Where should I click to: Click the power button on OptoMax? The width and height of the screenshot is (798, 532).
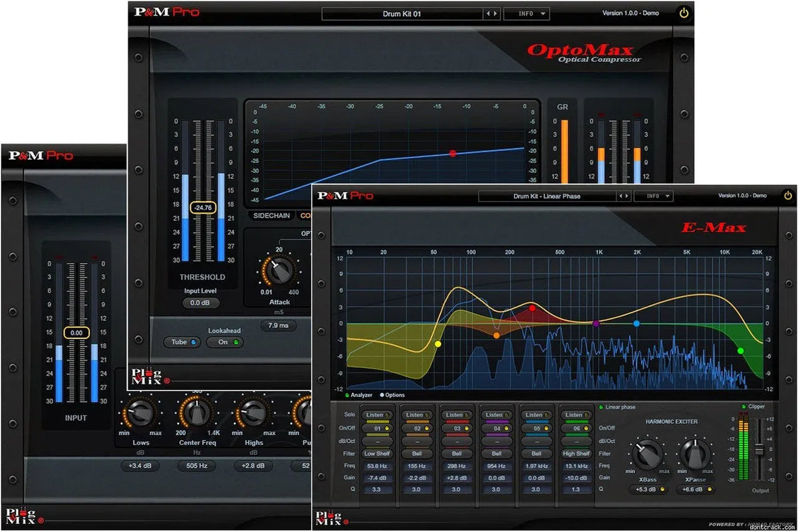pyautogui.click(x=684, y=12)
